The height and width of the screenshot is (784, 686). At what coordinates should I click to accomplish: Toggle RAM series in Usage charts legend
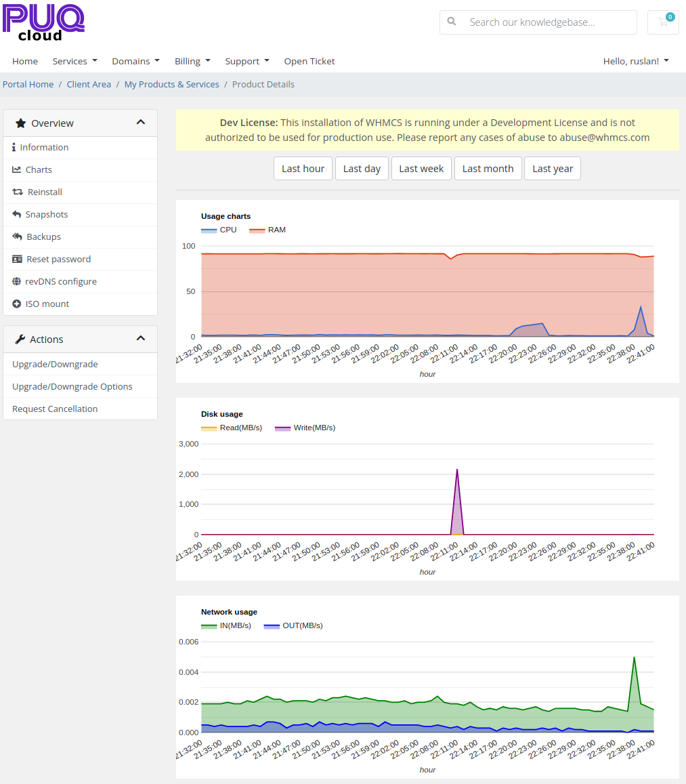coord(267,230)
